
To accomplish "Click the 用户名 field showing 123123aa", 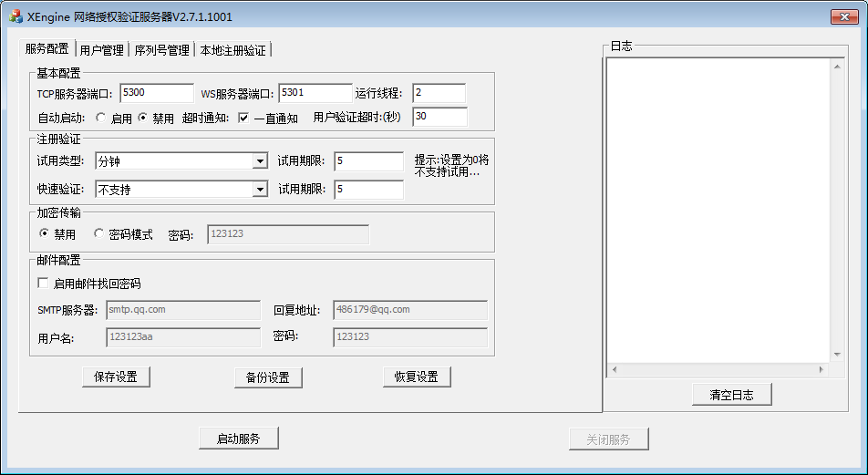I will click(183, 337).
